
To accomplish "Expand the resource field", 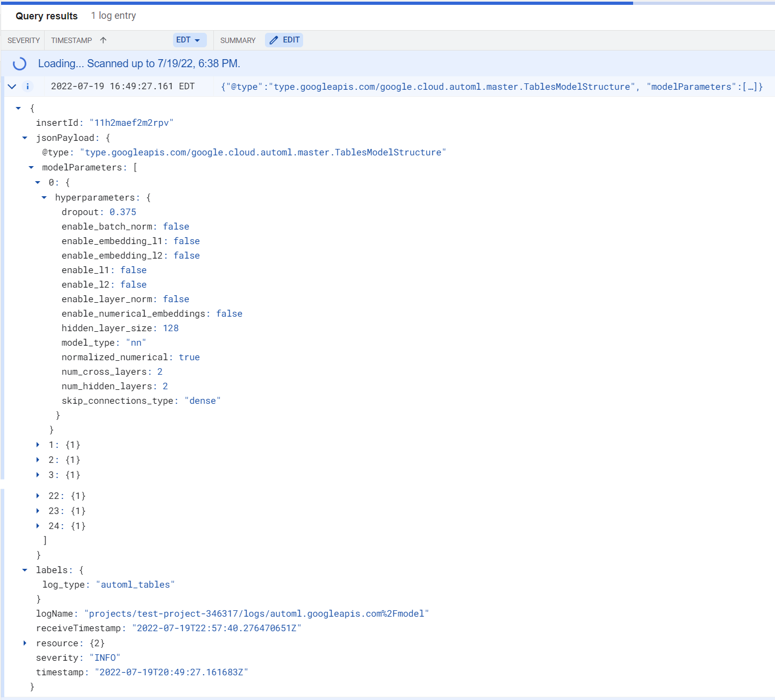I will [25, 642].
